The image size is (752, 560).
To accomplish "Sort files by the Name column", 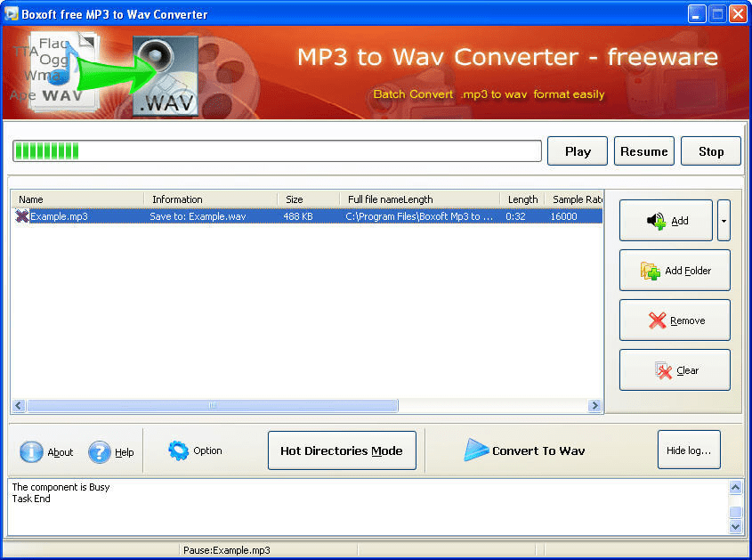I will coord(76,199).
